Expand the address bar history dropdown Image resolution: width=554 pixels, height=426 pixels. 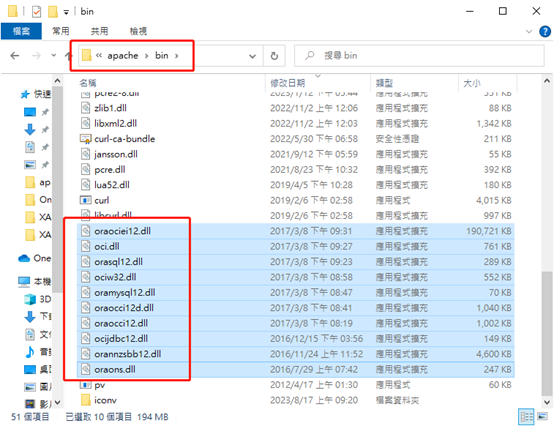[x=252, y=56]
